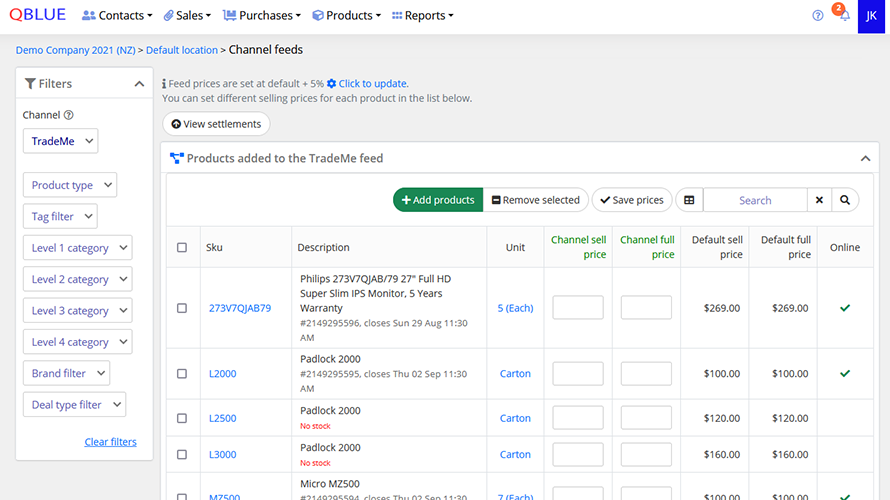Click the Add products button
Image resolution: width=890 pixels, height=500 pixels.
(438, 200)
